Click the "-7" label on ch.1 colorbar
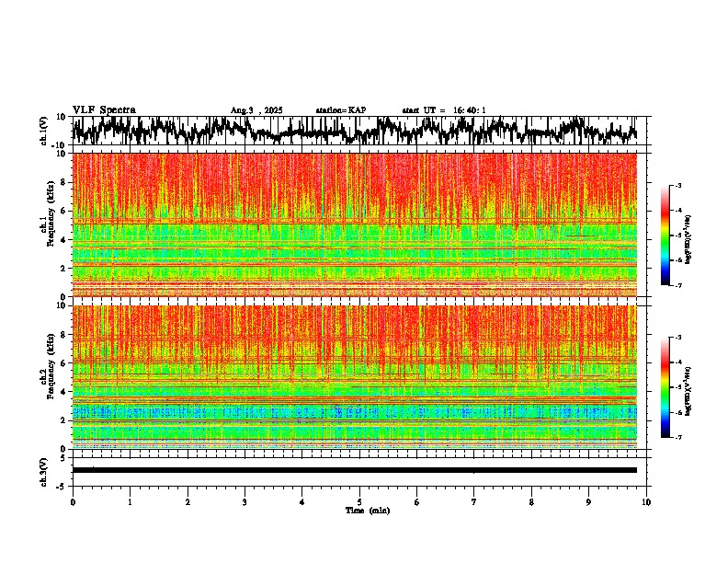Viewport: 728px width, 563px height. tap(678, 285)
